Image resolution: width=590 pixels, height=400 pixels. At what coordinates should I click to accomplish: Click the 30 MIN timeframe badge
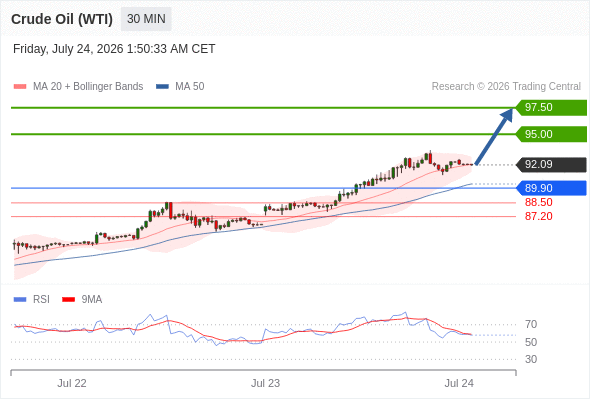(146, 19)
